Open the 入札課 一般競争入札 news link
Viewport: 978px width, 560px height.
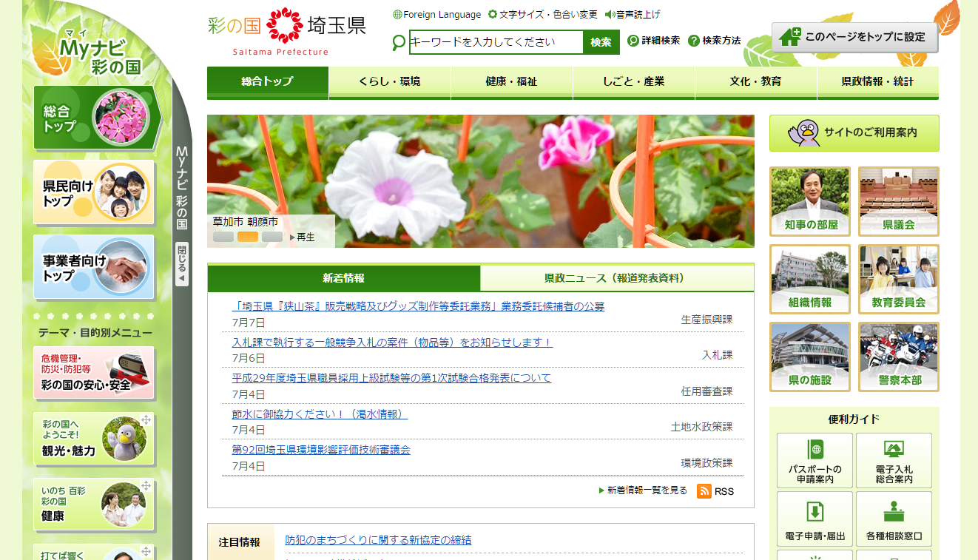[392, 343]
